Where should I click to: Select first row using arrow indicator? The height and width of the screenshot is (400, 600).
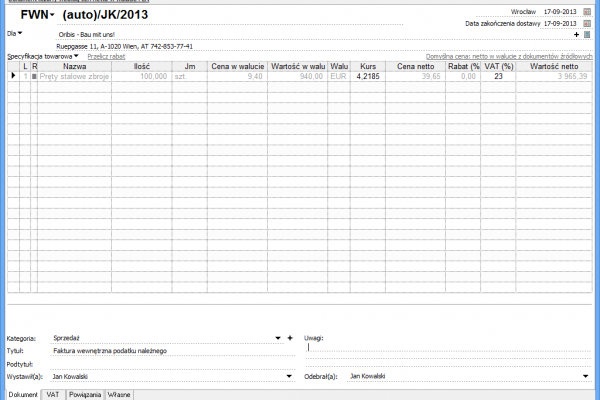(13, 76)
